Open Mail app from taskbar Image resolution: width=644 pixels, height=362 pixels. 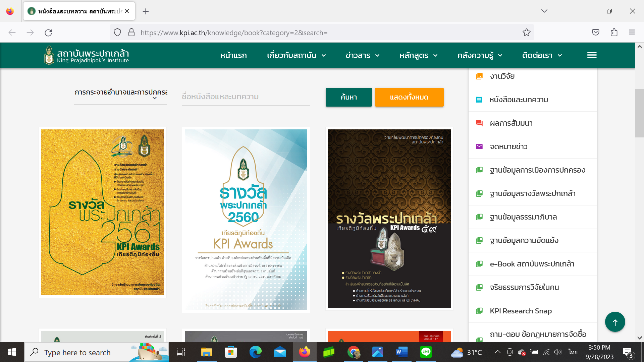(x=280, y=352)
